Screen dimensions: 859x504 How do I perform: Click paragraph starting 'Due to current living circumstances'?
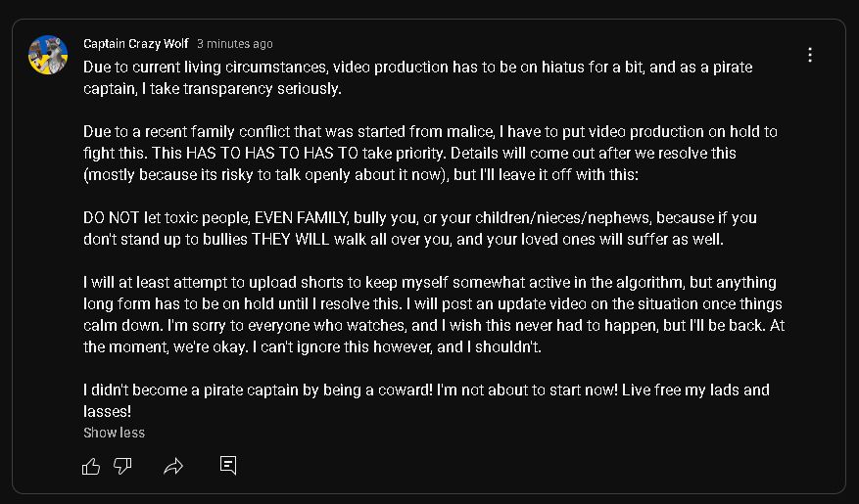coord(418,77)
